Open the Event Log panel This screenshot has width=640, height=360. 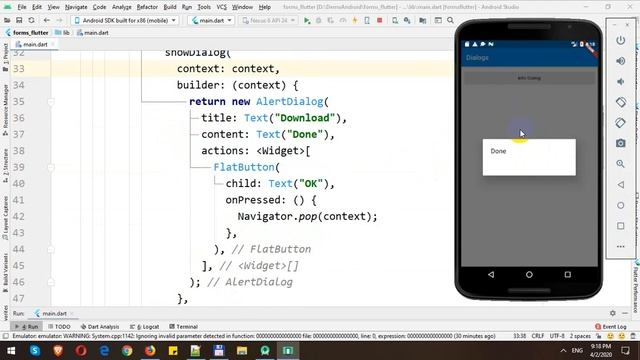(611, 327)
